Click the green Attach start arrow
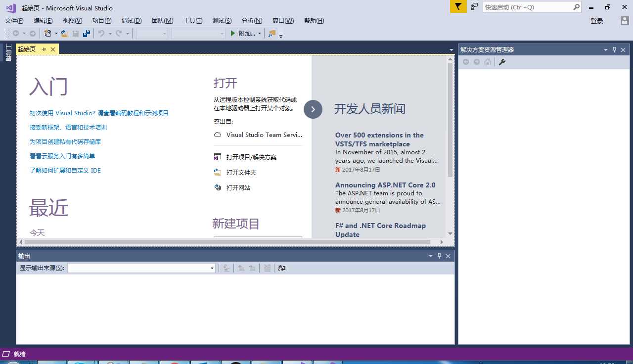The width and height of the screenshot is (633, 364). [x=233, y=34]
